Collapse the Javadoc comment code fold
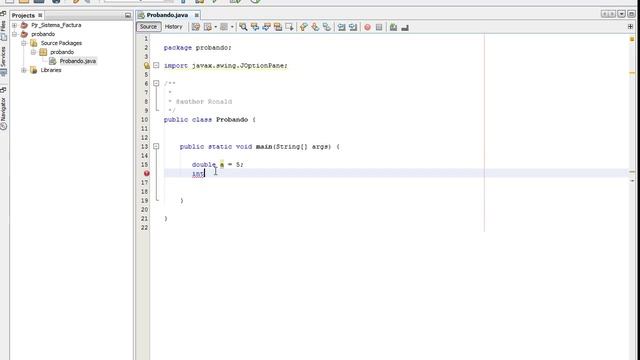The height and width of the screenshot is (360, 640). point(156,83)
